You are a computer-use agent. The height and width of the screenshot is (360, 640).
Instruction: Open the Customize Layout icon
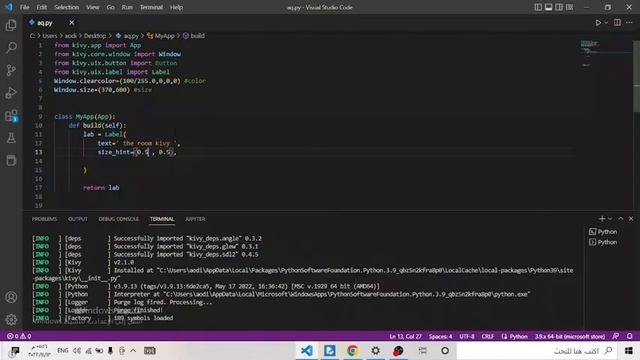pyautogui.click(x=569, y=7)
